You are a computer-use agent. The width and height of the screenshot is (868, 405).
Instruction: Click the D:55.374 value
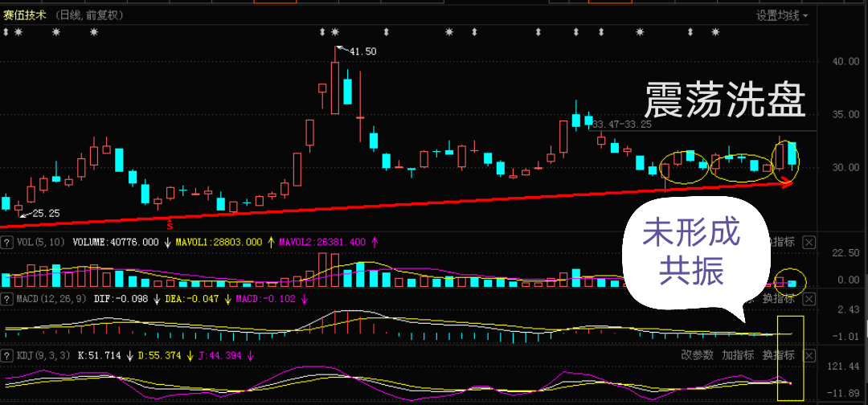coord(159,355)
